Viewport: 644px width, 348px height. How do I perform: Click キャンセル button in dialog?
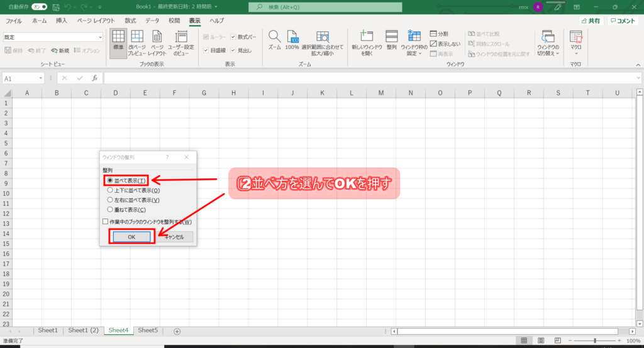174,237
